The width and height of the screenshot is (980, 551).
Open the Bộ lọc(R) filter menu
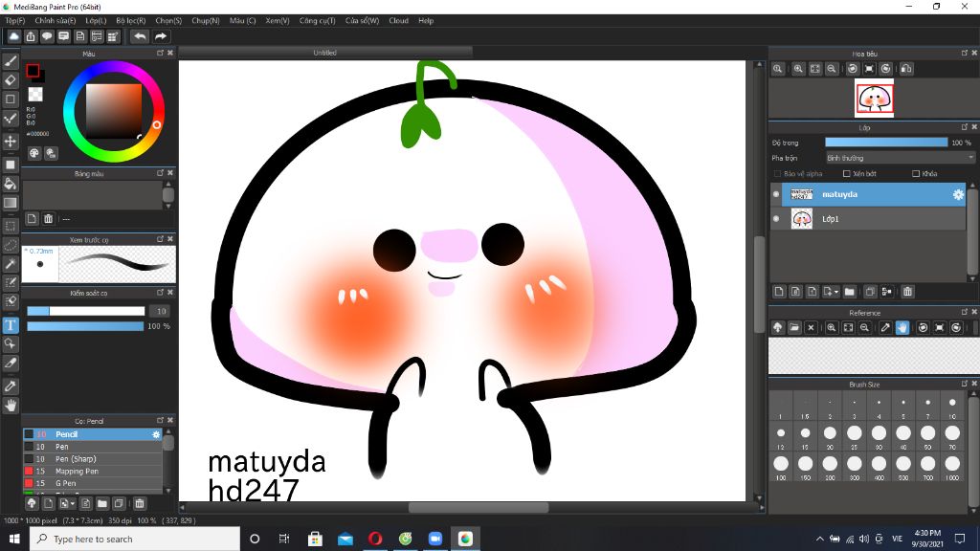[x=130, y=21]
